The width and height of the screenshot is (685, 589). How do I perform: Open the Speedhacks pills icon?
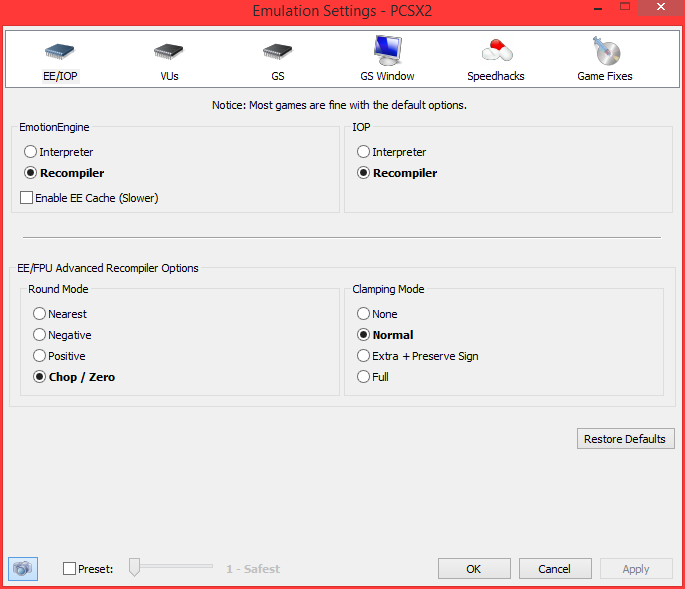[496, 52]
